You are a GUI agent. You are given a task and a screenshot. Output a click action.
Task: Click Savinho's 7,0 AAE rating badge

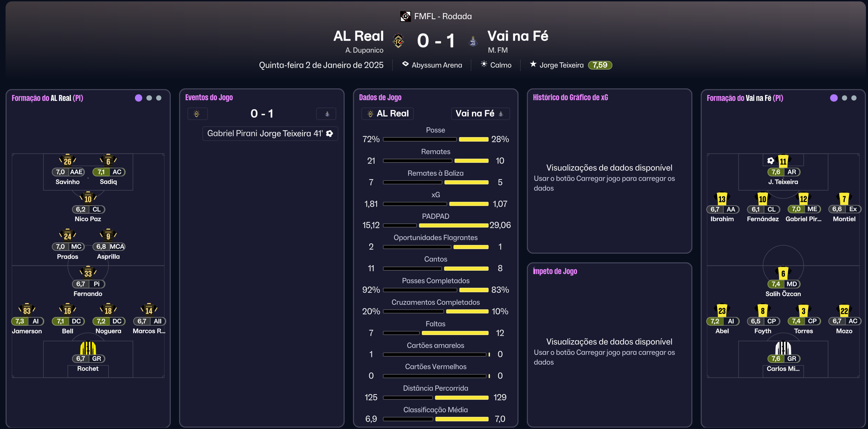click(68, 172)
